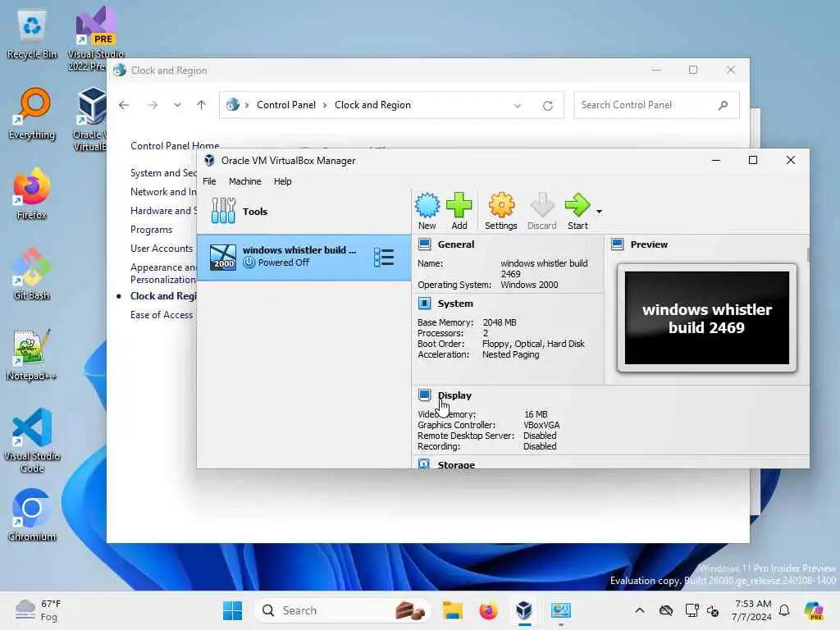The height and width of the screenshot is (630, 840).
Task: Open Git Bash desktop shortcut
Action: (32, 274)
